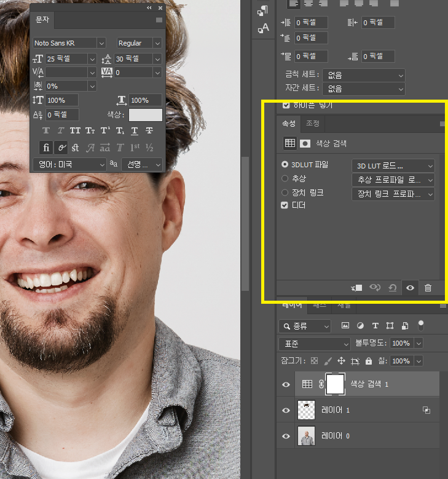Toggle adjustment visibility eye in Properties panel
Screen dimensions: 448x479
pos(410,288)
